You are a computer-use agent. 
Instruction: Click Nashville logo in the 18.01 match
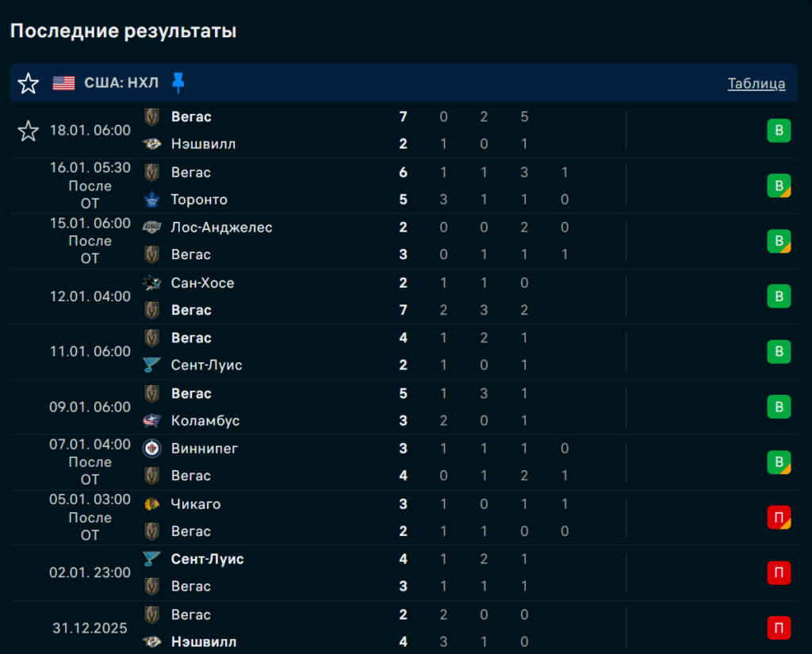pos(151,144)
